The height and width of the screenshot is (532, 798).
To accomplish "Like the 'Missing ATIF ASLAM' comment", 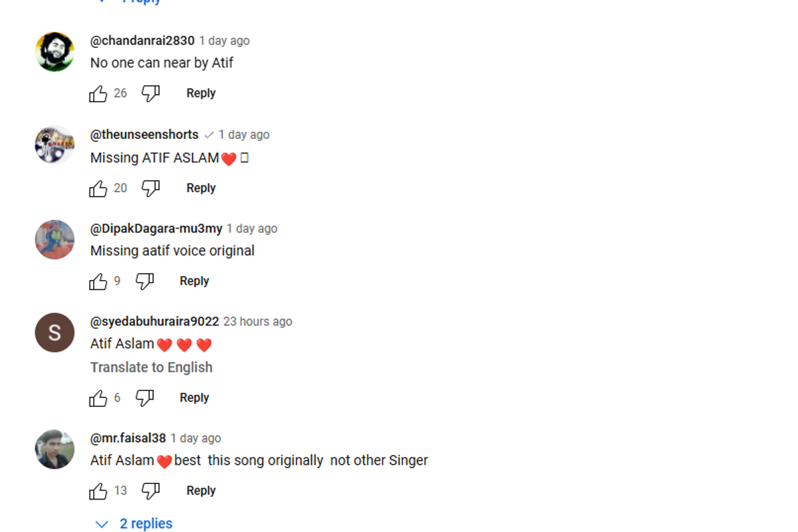I will [98, 189].
